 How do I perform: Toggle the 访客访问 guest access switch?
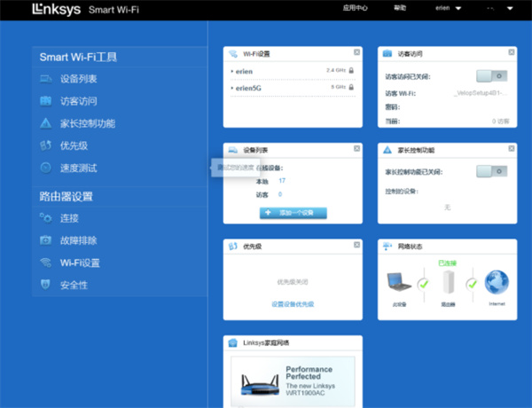click(491, 76)
